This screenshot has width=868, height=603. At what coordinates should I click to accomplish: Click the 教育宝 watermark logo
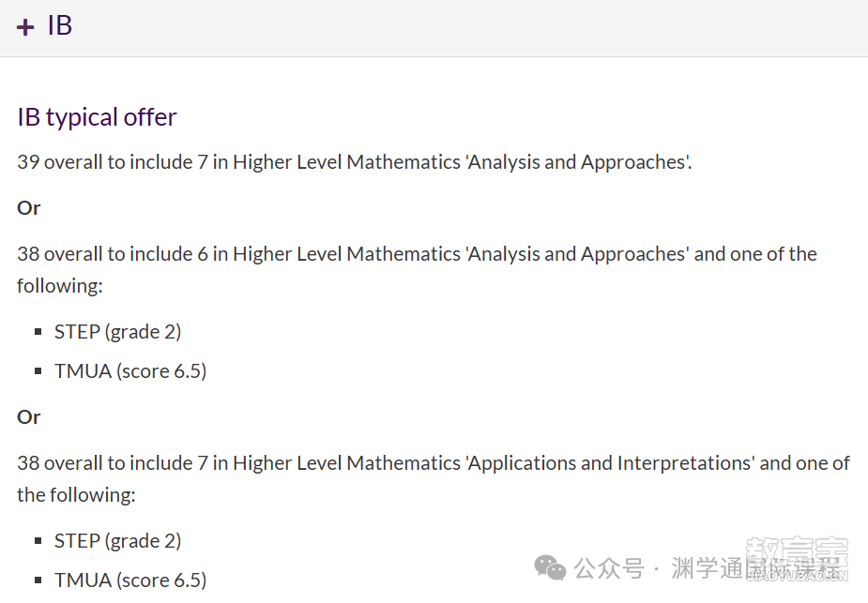click(x=797, y=559)
